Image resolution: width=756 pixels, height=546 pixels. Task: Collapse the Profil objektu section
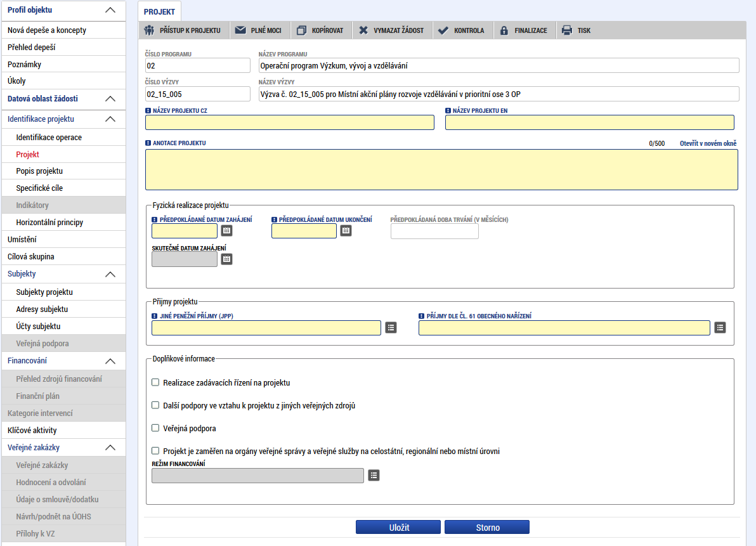coord(110,10)
